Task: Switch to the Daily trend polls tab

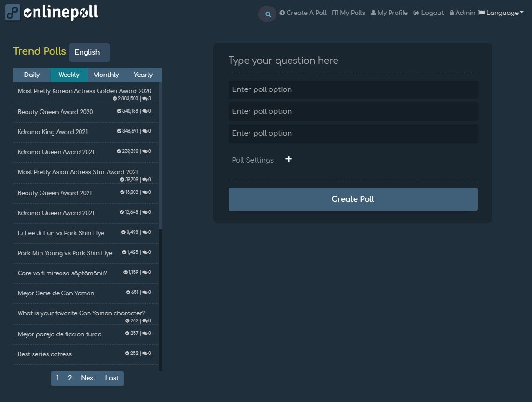Action: (31, 75)
